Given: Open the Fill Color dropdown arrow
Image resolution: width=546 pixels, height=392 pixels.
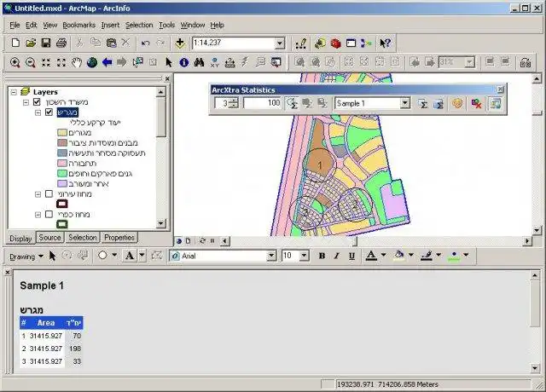Looking at the screenshot, I should pos(411,256).
